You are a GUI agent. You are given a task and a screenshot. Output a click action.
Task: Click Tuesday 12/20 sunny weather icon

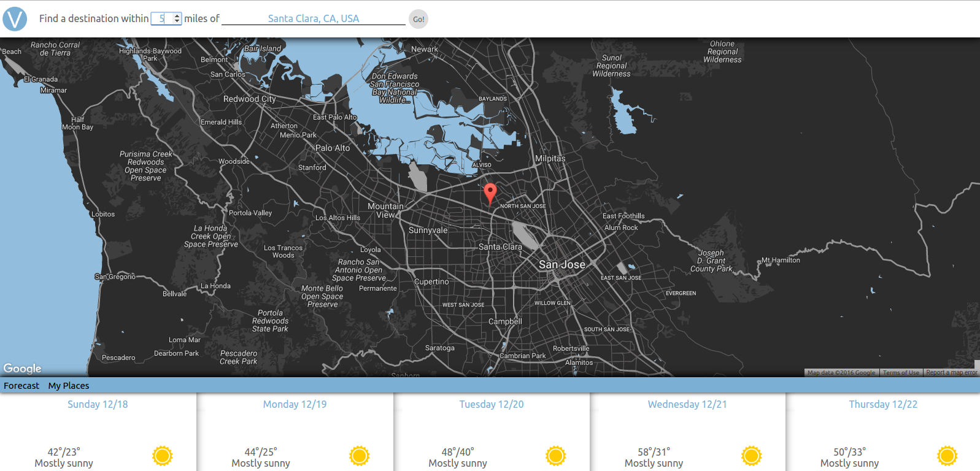pos(556,456)
